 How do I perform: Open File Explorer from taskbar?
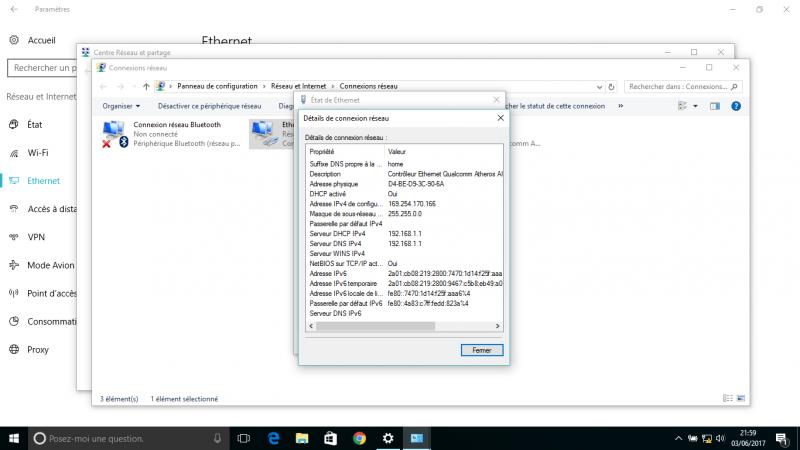pyautogui.click(x=302, y=438)
